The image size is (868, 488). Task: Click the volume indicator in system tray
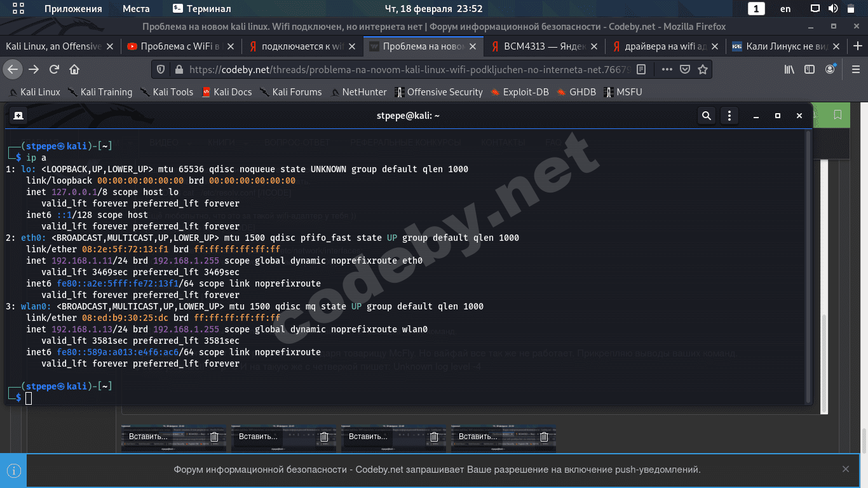(x=833, y=9)
